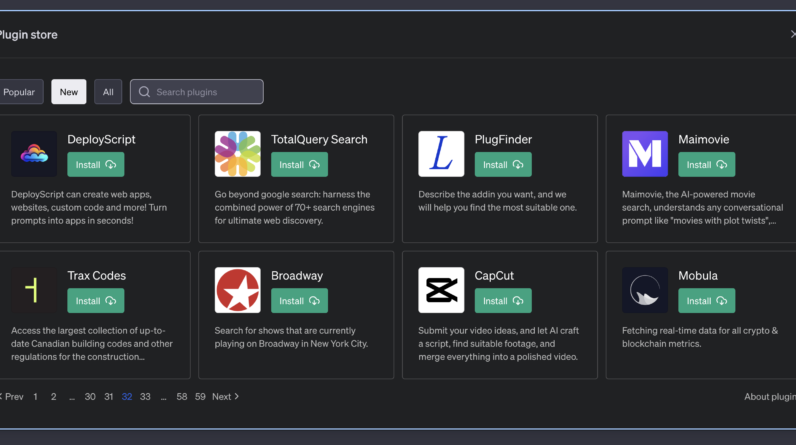Screen dimensions: 796x445
Task: Install the DeployScript plugin
Action: 96,164
